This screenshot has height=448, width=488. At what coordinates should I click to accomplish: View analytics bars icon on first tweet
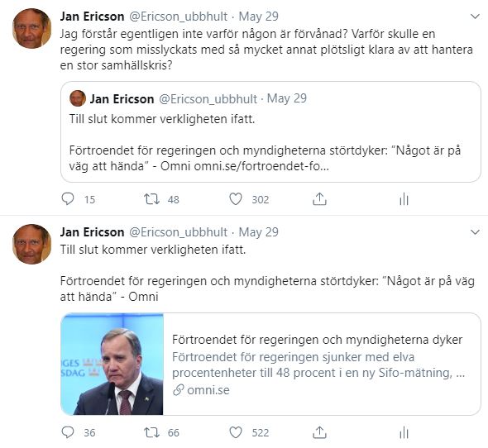404,199
